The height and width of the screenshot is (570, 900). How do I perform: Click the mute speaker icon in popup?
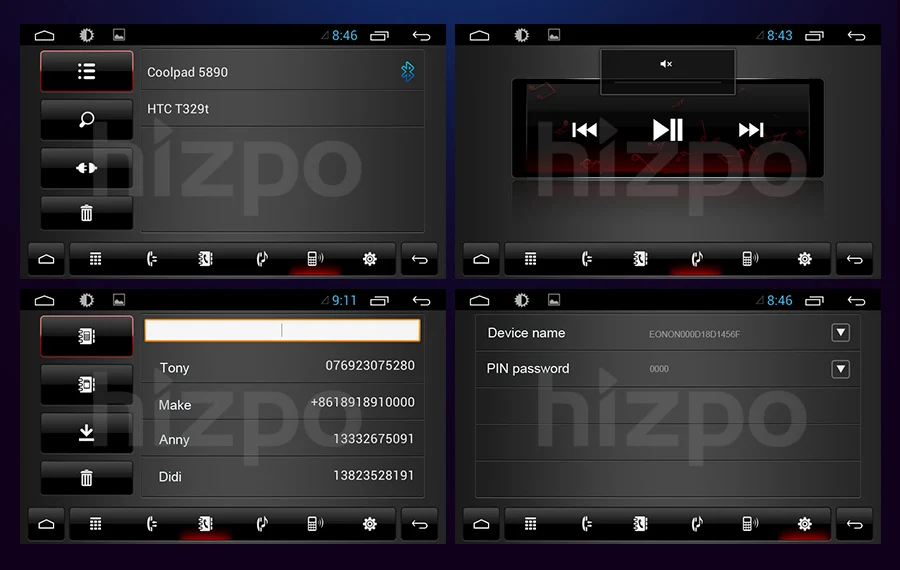tap(666, 64)
